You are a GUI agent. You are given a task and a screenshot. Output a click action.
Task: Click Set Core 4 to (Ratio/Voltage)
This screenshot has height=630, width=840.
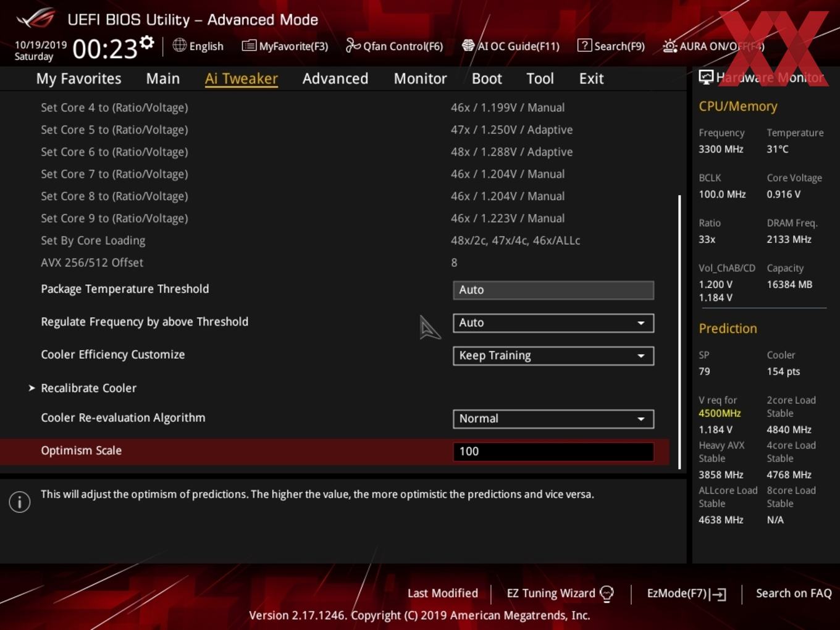(114, 107)
